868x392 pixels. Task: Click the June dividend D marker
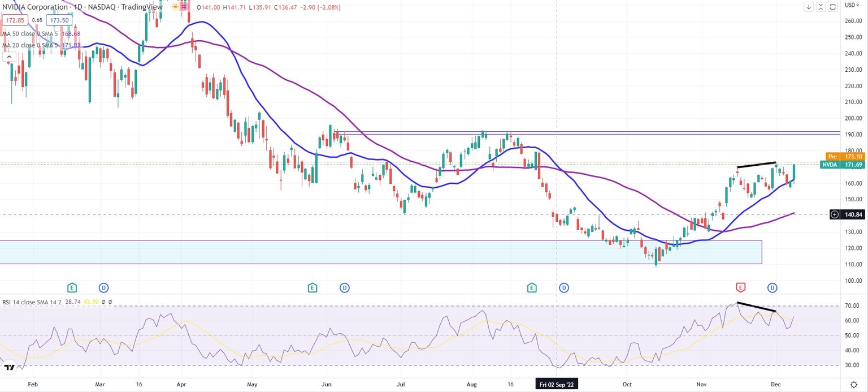point(344,288)
